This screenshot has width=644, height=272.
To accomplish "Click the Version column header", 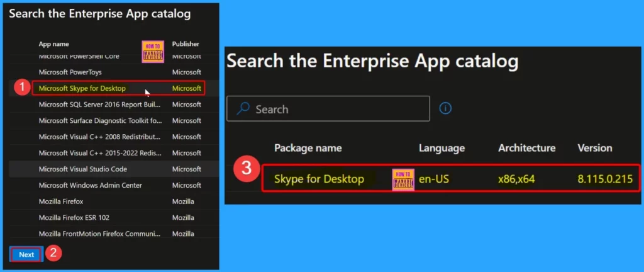I will pyautogui.click(x=595, y=148).
